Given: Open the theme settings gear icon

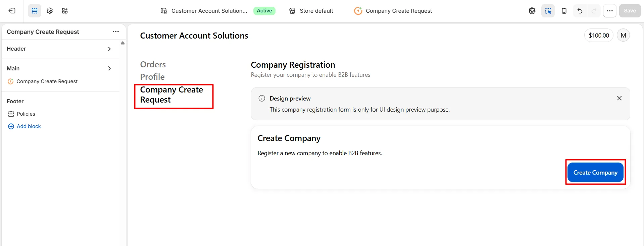Looking at the screenshot, I should pyautogui.click(x=50, y=11).
